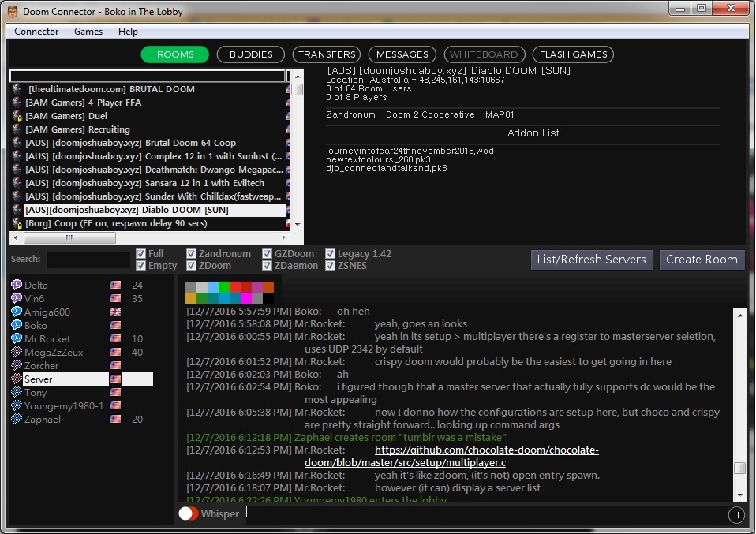Switch to the ROOMS tab
This screenshot has height=534, width=756.
(175, 54)
